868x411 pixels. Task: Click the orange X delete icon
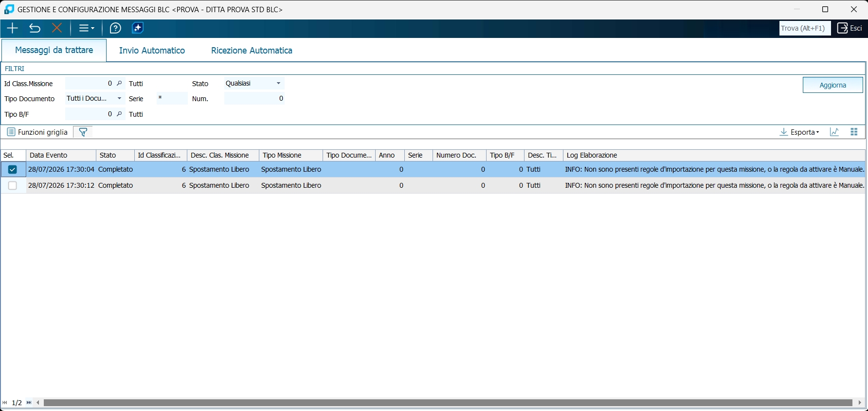pyautogui.click(x=57, y=28)
